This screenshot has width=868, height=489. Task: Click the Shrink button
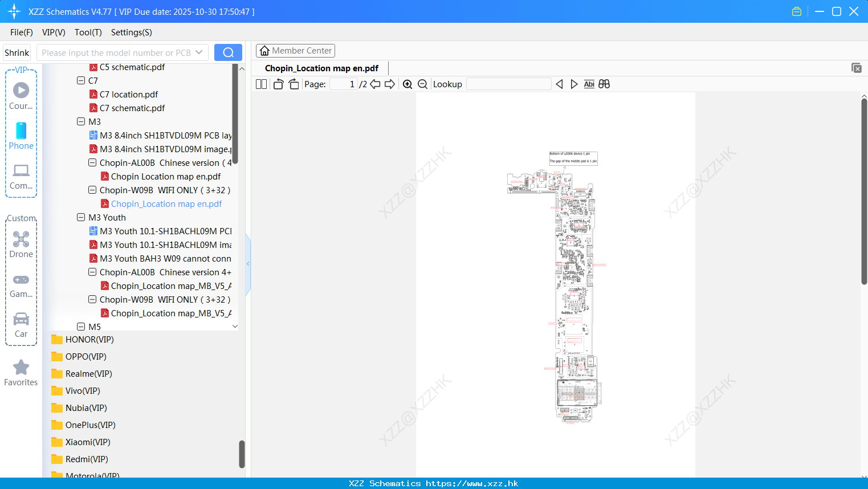tap(17, 52)
